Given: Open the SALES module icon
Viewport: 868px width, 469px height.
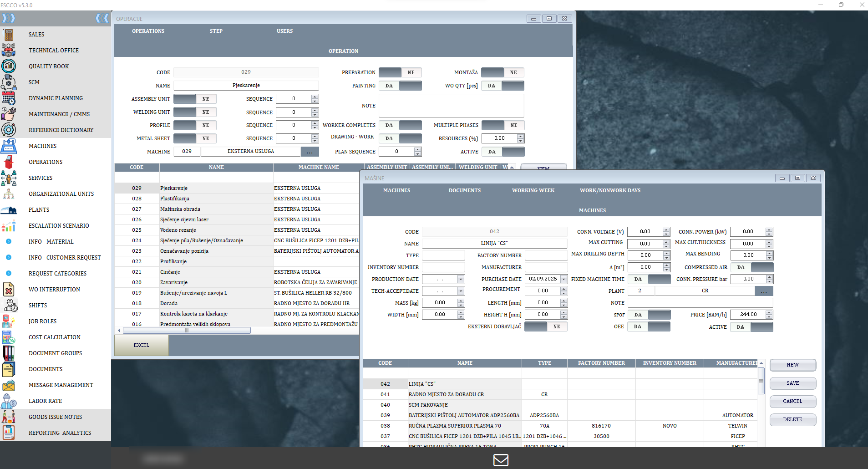Looking at the screenshot, I should tap(9, 34).
